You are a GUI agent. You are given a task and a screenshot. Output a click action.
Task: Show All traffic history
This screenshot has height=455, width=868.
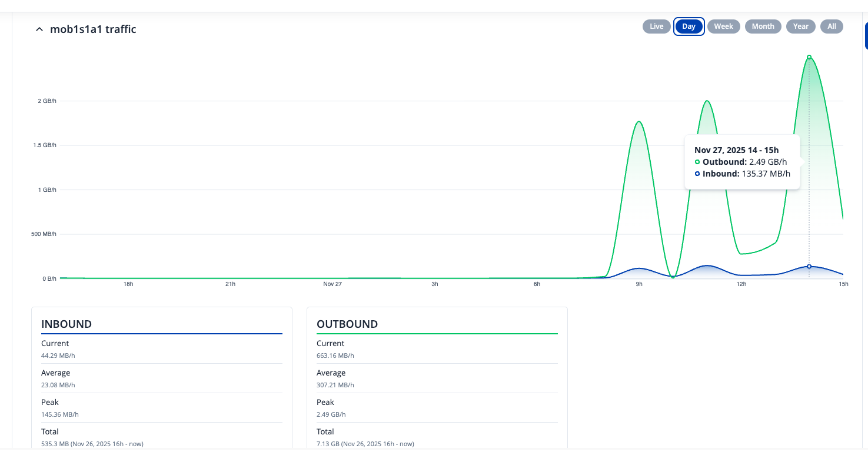coord(832,26)
